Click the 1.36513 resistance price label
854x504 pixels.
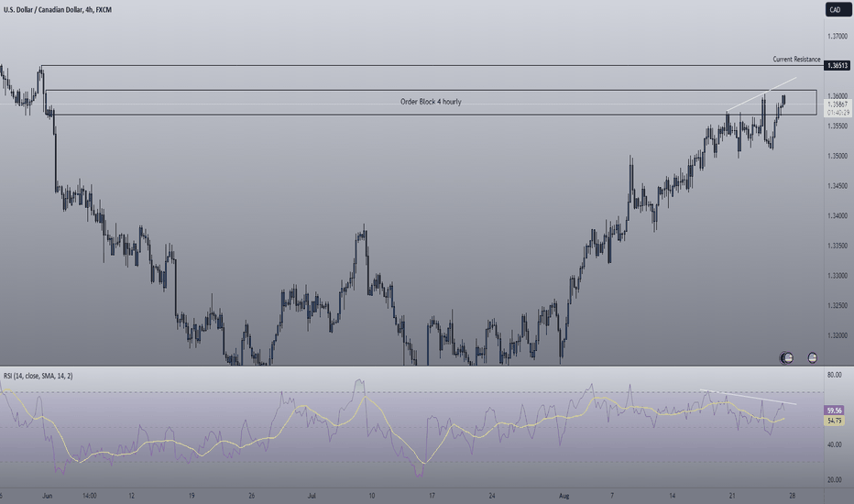coord(838,65)
